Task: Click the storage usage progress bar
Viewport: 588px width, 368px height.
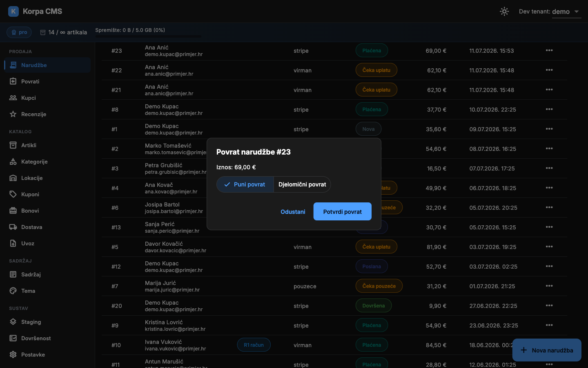Action: click(x=148, y=36)
